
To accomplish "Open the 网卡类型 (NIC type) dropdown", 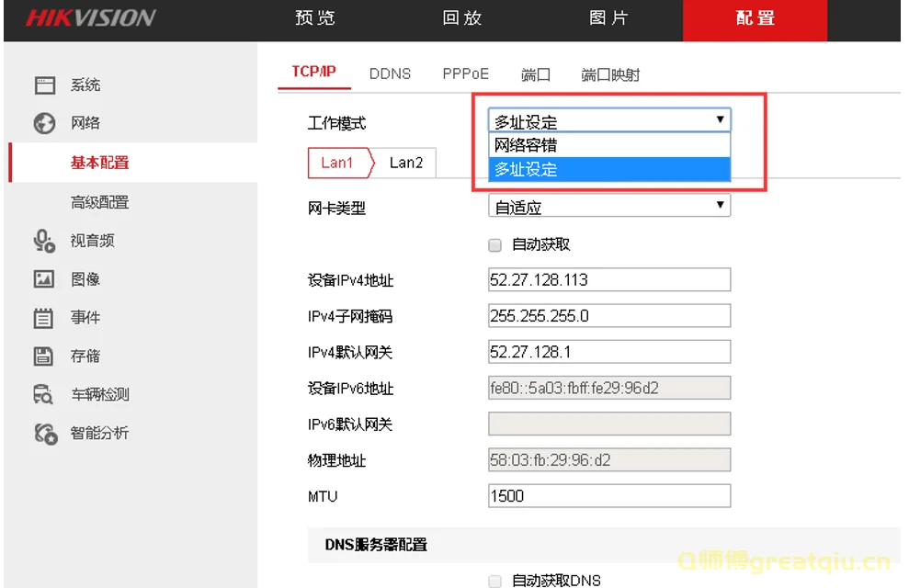I will (x=608, y=206).
